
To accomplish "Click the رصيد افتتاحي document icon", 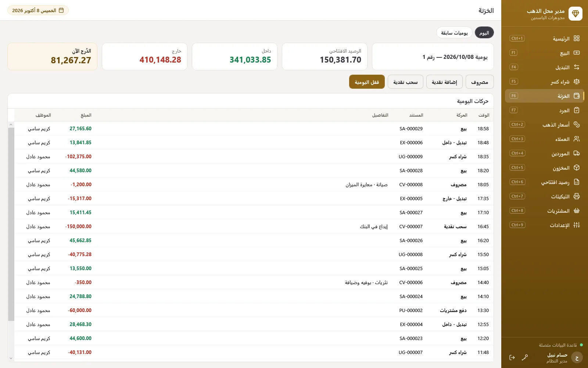I will pos(576,182).
